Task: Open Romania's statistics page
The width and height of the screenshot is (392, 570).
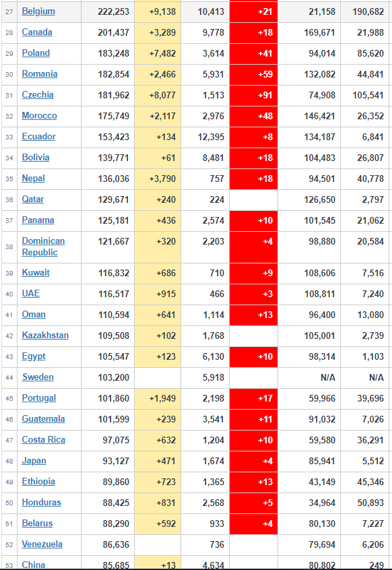Action: click(40, 74)
